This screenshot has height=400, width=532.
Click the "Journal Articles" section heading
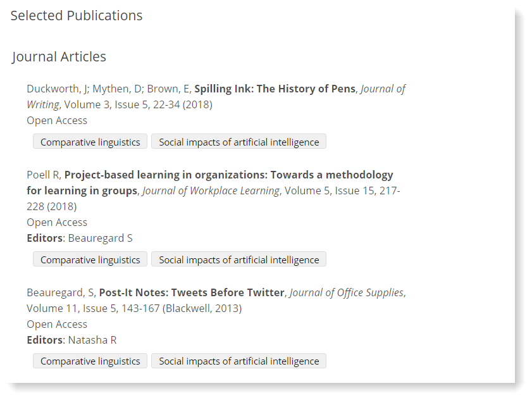click(x=59, y=57)
